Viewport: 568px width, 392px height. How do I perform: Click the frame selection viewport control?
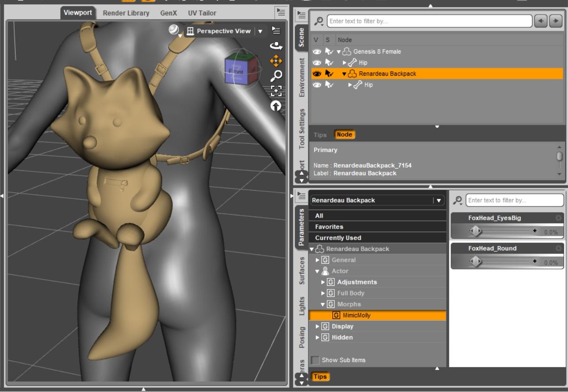click(276, 91)
